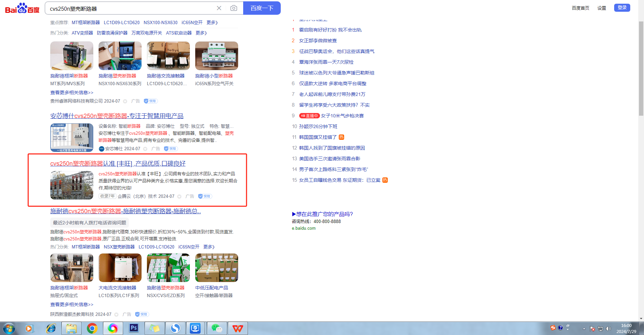This screenshot has width=644, height=335.
Task: Open the e.baidu.com link
Action: (304, 228)
